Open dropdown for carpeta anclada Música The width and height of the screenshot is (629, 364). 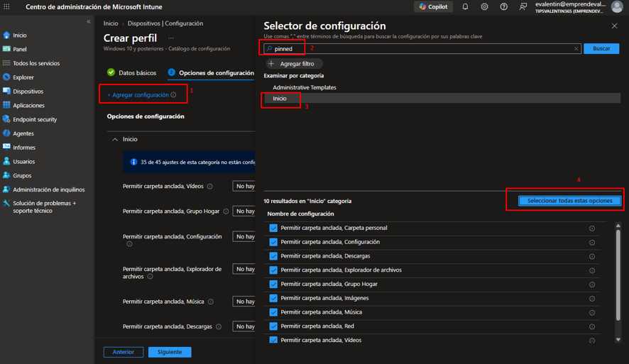244,302
